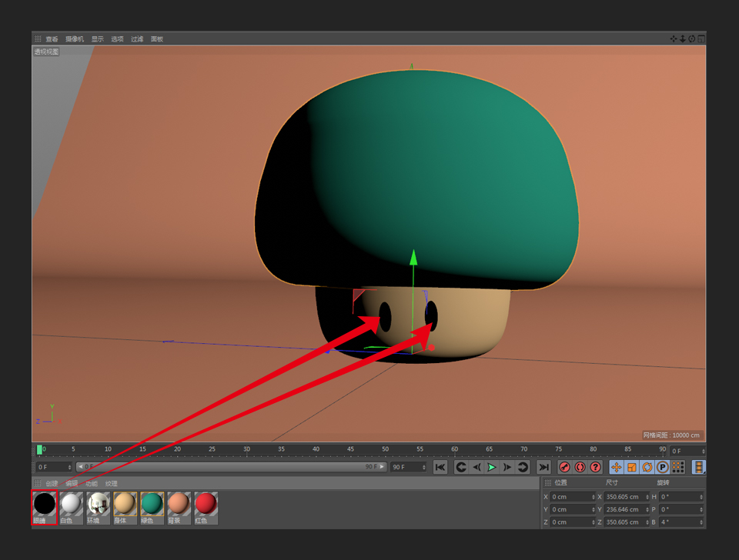
Task: Open the 创建 menu in material panel
Action: (52, 484)
